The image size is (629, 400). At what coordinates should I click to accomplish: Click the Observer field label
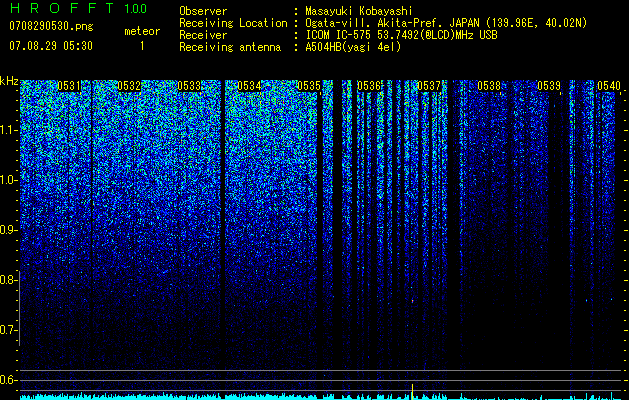click(x=203, y=11)
